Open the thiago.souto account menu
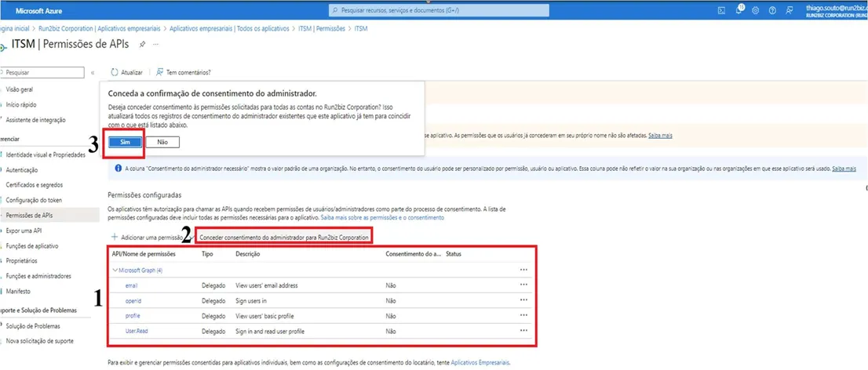Screen dimensions: 868x370 tap(835, 10)
